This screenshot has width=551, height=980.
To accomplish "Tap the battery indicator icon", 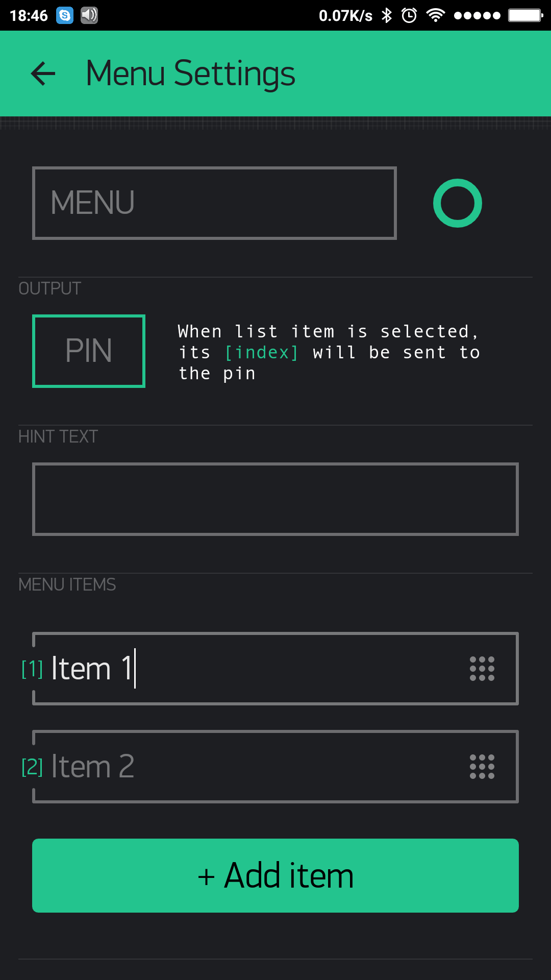I will tap(525, 15).
